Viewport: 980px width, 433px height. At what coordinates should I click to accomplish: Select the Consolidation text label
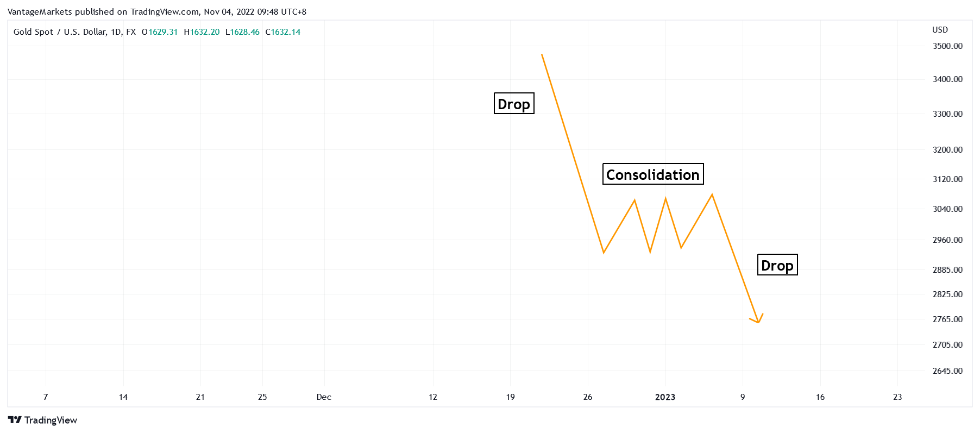coord(652,174)
